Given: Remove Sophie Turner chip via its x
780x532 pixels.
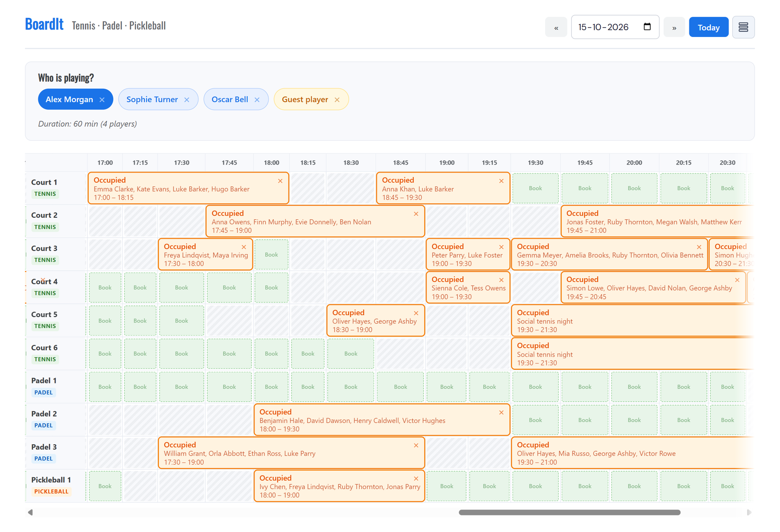Looking at the screenshot, I should 187,100.
